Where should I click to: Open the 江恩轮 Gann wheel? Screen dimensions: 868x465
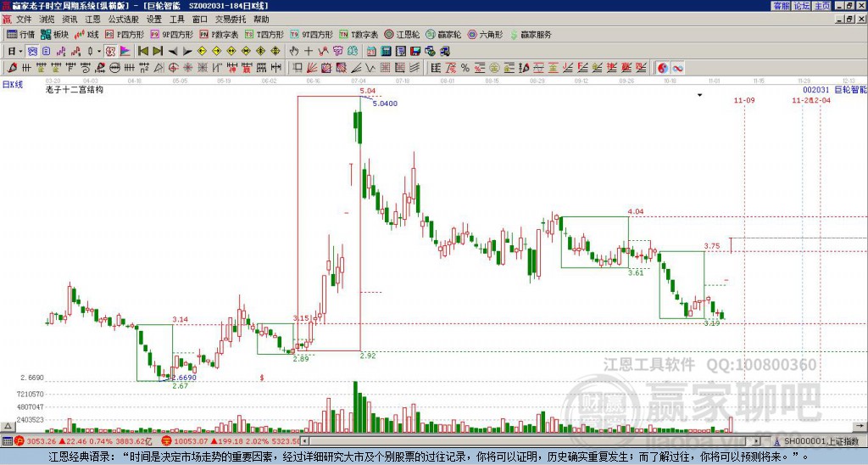coord(402,34)
